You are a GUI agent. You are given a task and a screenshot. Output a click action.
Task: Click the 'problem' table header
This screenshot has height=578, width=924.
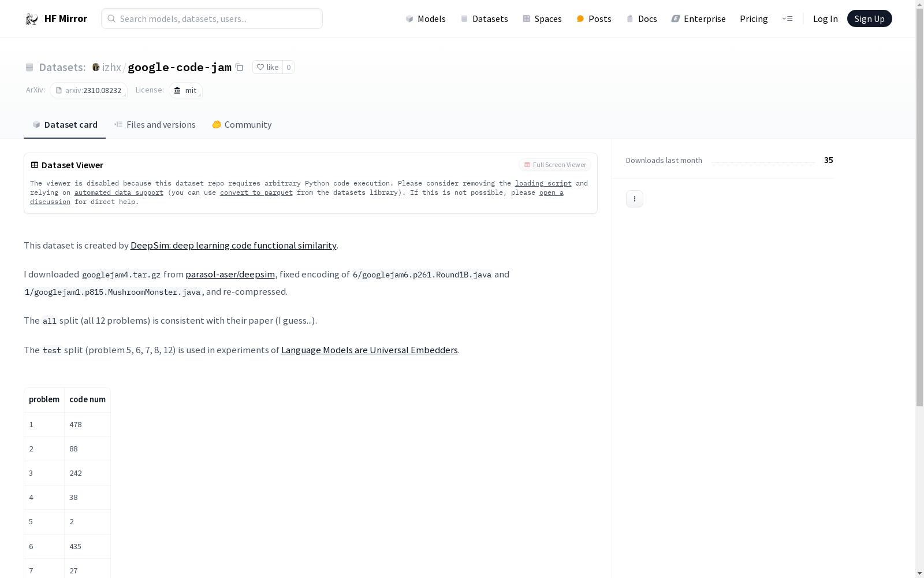coord(44,399)
